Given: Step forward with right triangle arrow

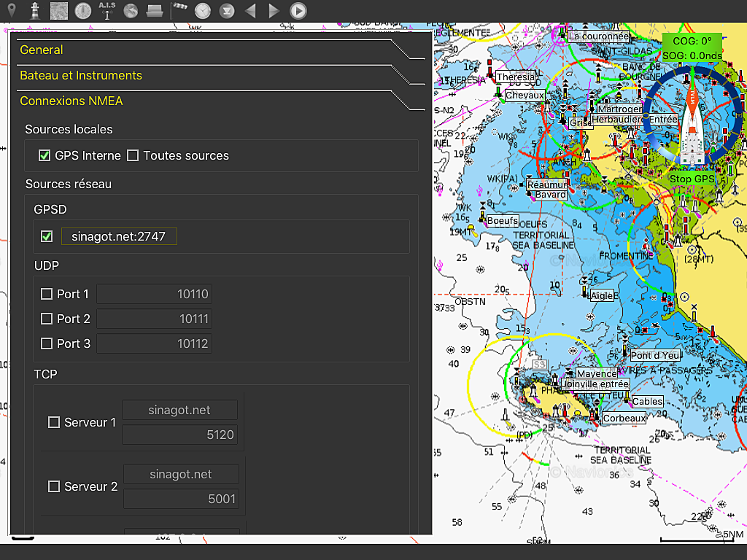Looking at the screenshot, I should click(274, 10).
